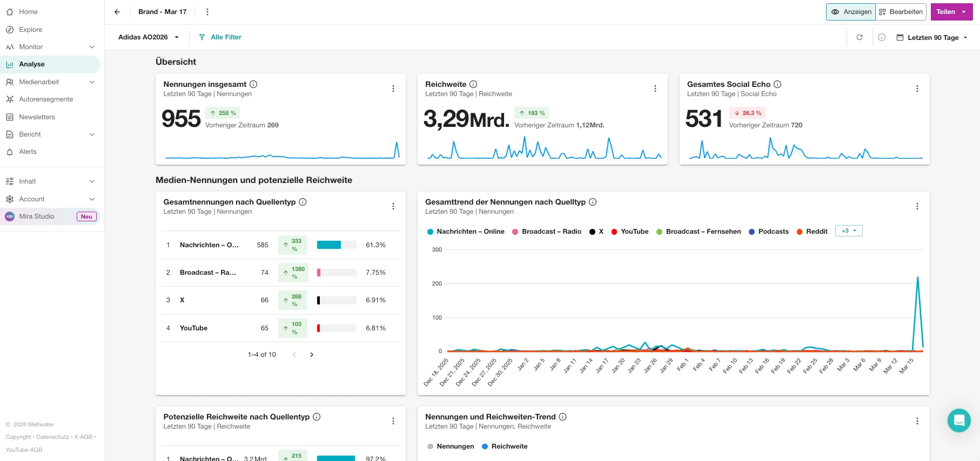
Task: Click the info icon next to the date range
Action: [882, 37]
